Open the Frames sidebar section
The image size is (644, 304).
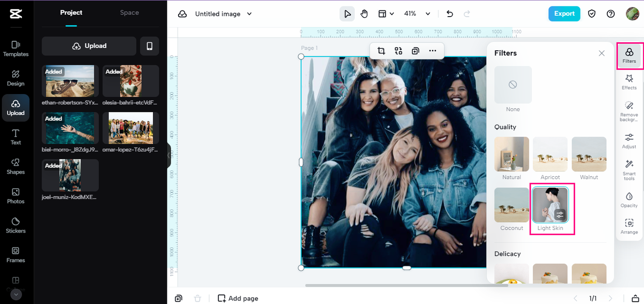[x=16, y=255]
